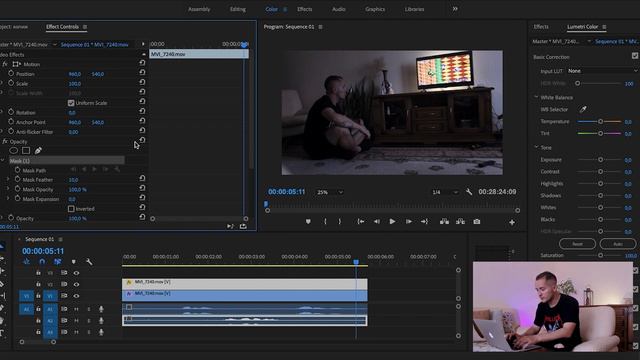Open the 25% zoom level dropdown
The width and height of the screenshot is (640, 360).
point(330,192)
